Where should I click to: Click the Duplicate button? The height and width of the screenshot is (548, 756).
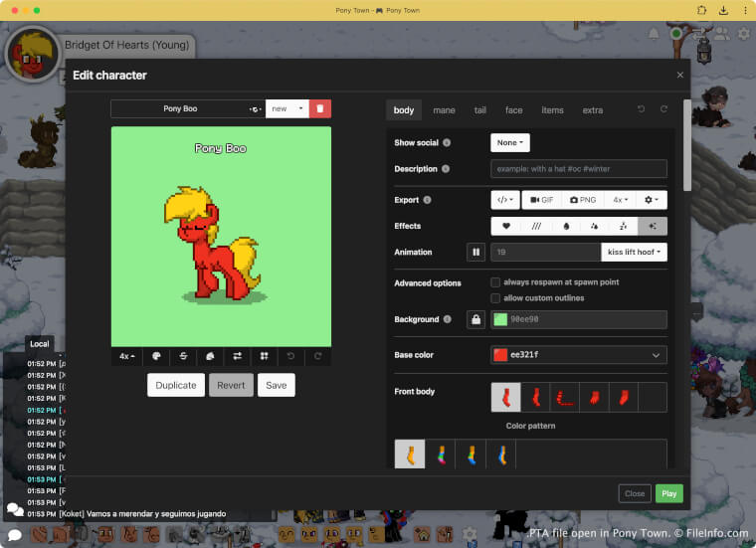[177, 386]
